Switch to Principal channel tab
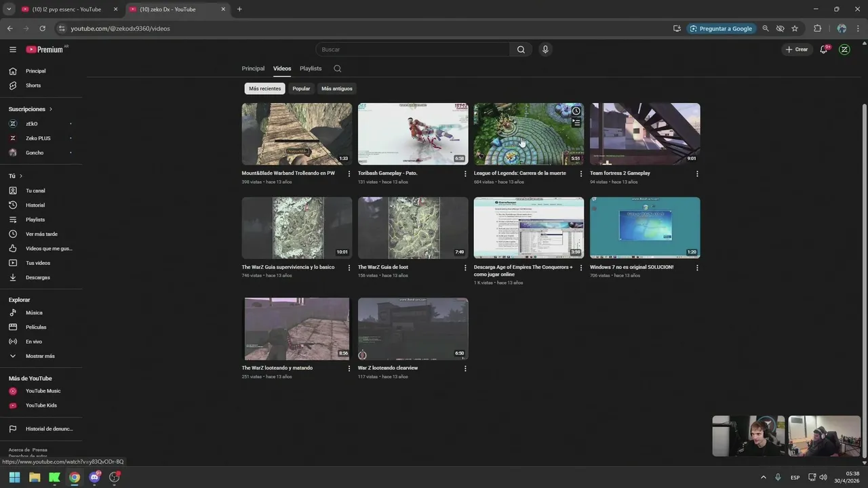This screenshot has height=488, width=868. tap(253, 68)
